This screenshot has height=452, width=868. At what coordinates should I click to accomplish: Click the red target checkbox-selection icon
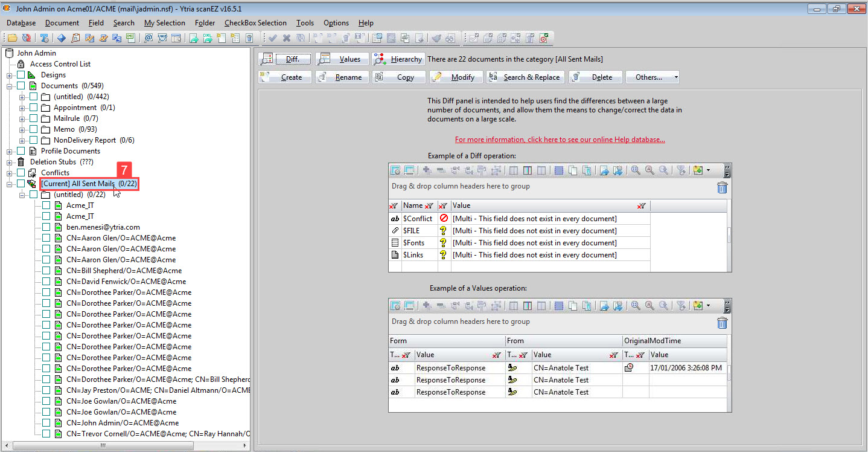click(543, 38)
